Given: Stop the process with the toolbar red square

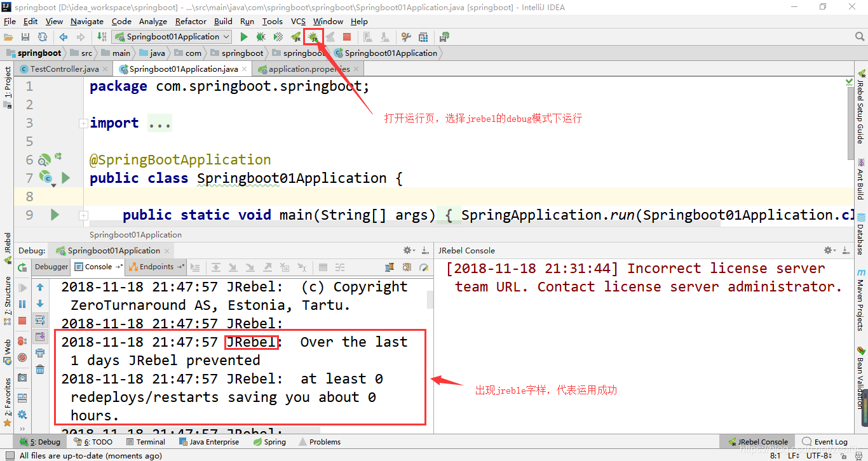Looking at the screenshot, I should click(x=347, y=37).
